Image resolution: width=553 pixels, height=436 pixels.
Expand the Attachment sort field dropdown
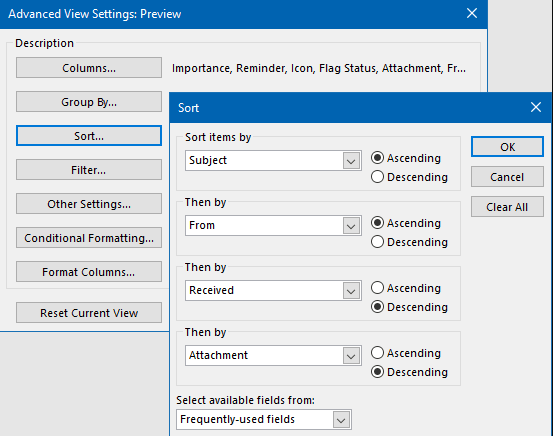(351, 356)
